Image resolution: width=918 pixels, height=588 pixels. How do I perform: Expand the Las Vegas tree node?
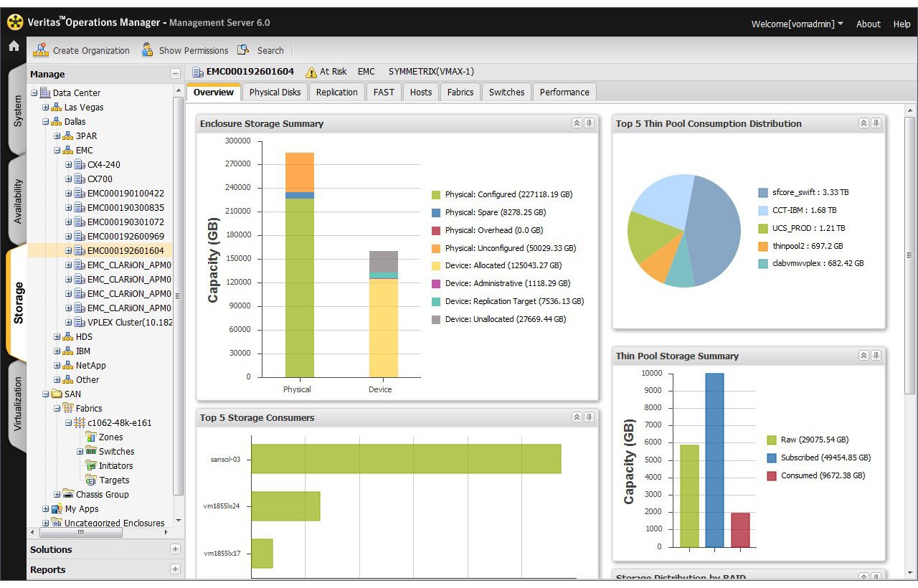pos(45,108)
